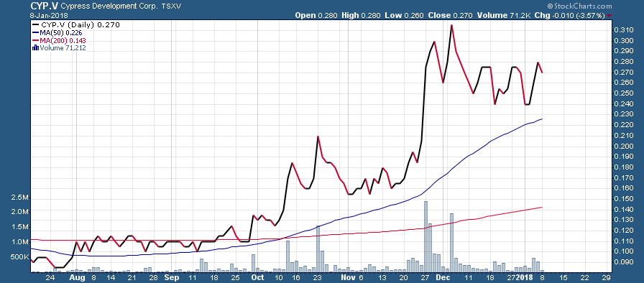The width and height of the screenshot is (644, 283).
Task: Click the StockCharts.com copyright label
Action: pyautogui.click(x=579, y=6)
